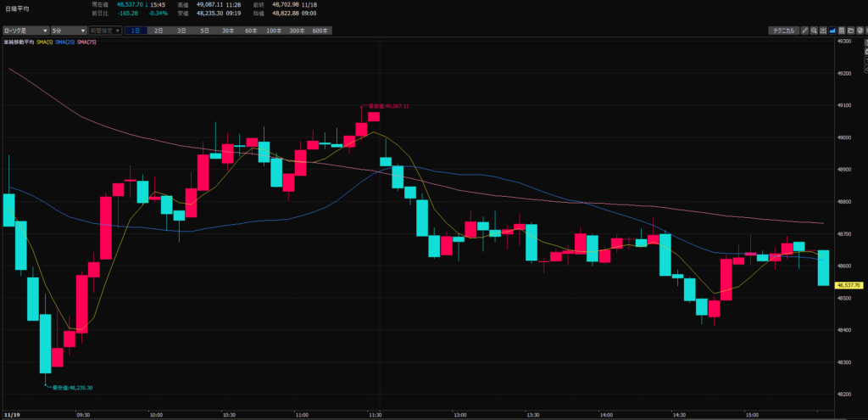Select the pencil drawing tool icon
Image resolution: width=868 pixels, height=420 pixels.
(805, 31)
